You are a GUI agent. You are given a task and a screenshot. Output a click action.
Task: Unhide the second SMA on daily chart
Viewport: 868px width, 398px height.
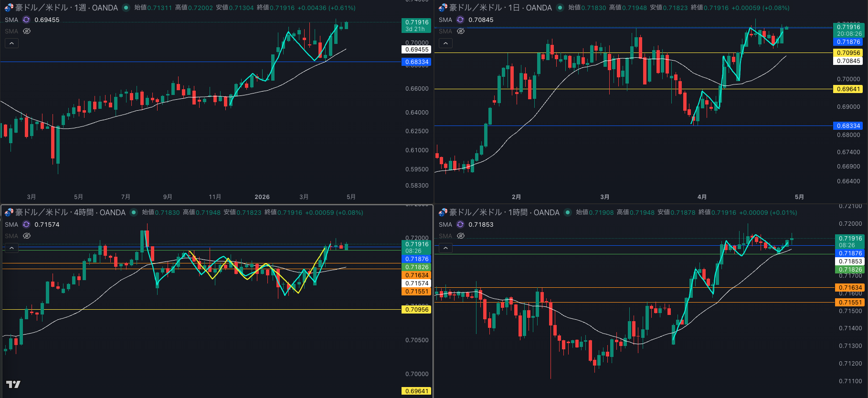tap(461, 31)
